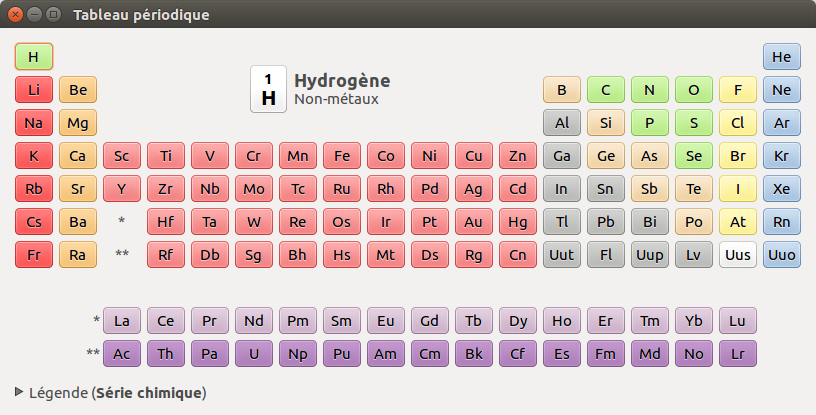Click the Silicon (Si) element
This screenshot has width=816, height=415.
(606, 123)
